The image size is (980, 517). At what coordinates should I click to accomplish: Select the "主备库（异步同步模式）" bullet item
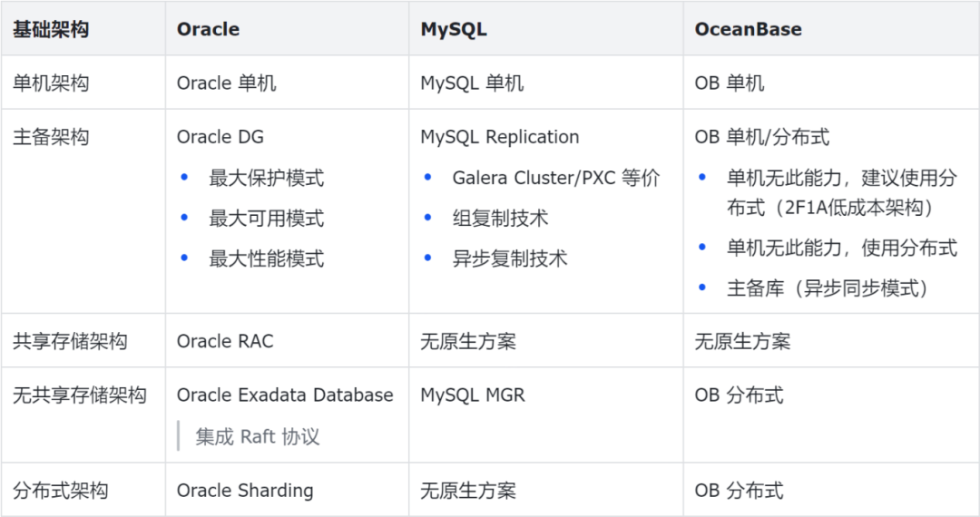[x=828, y=288]
